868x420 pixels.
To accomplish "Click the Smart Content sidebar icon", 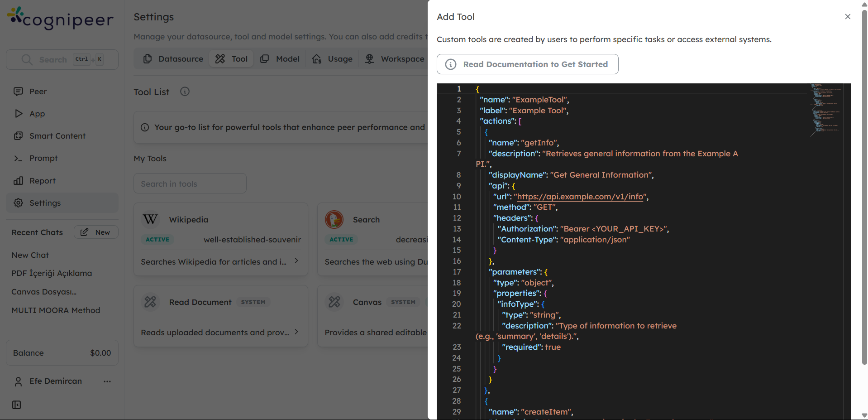I will click(x=18, y=136).
